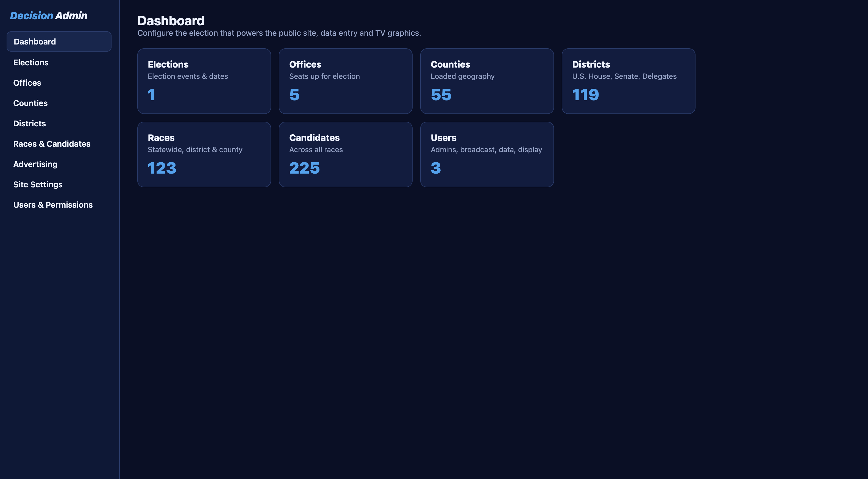Open the Counties dashboard card

click(x=487, y=81)
